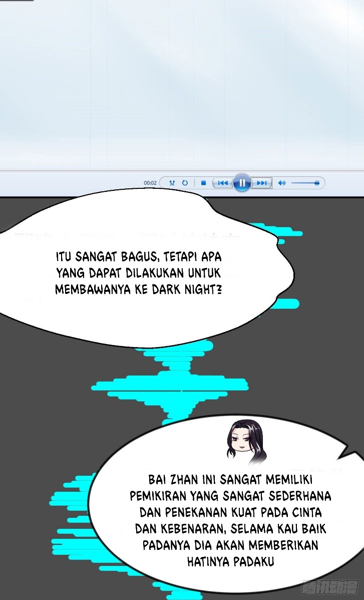364x600 pixels.
Task: Click the cyan bar right of the top bubble
Action: coord(288,304)
